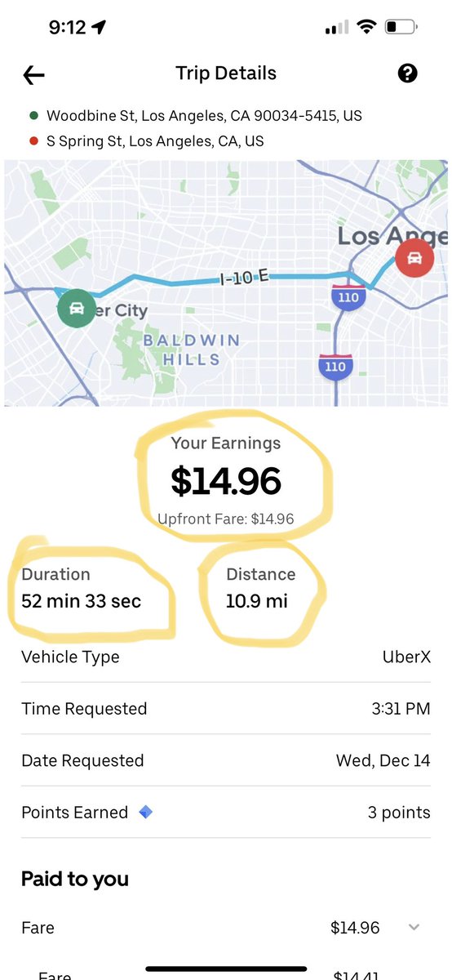Tap the Points Earned row
Image resolution: width=452 pixels, height=980 pixels.
click(x=226, y=813)
